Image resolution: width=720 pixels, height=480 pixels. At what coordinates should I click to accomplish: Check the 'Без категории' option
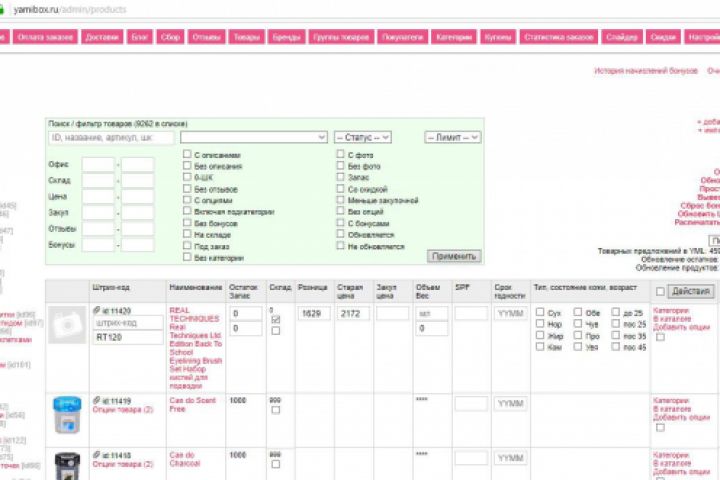click(187, 257)
